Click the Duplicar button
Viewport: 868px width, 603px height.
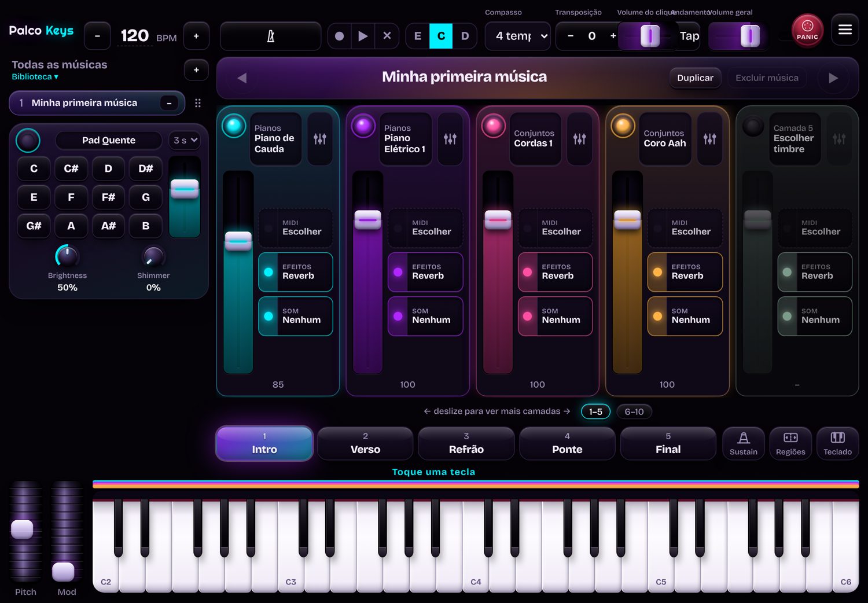(x=695, y=78)
